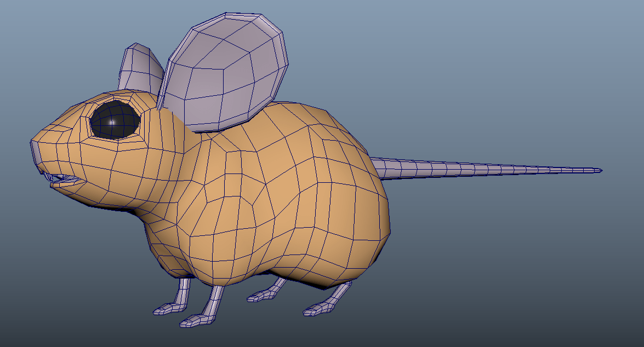Click the top of the mouse's back
This screenshot has width=644, height=347.
(296, 115)
